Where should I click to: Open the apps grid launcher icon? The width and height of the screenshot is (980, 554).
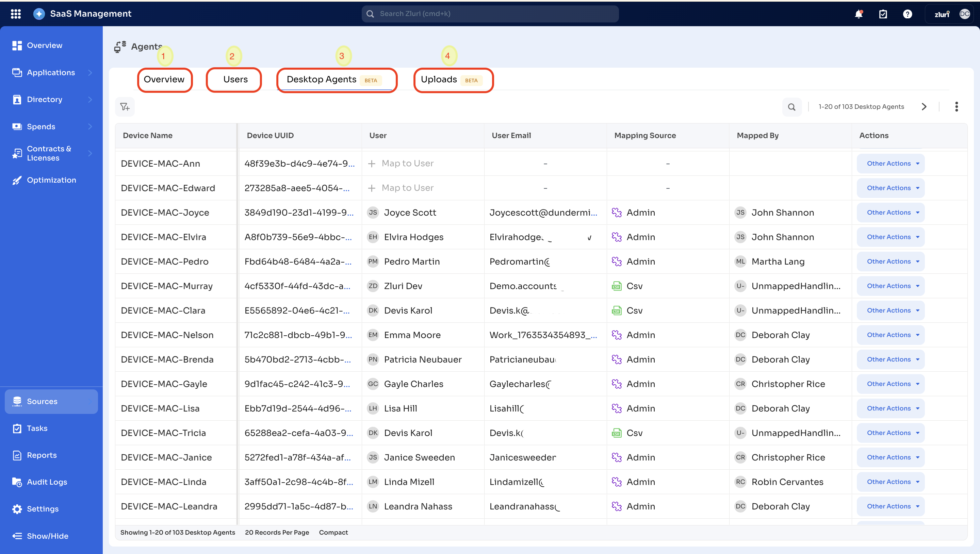point(16,14)
